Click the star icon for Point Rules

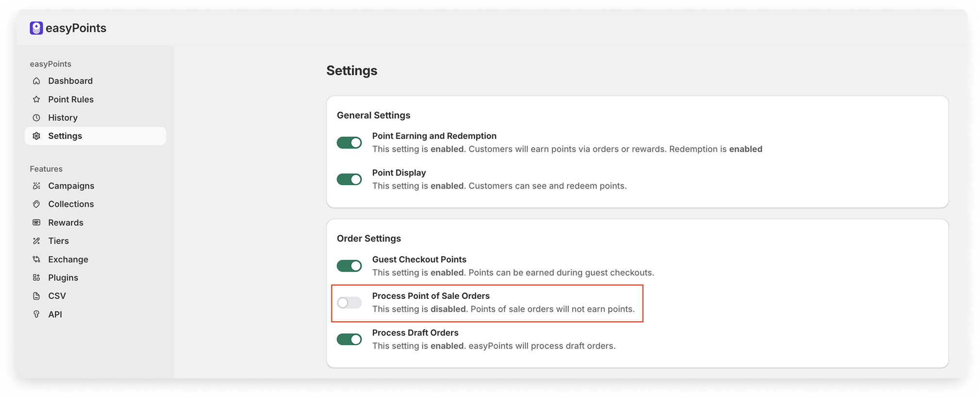(x=36, y=99)
